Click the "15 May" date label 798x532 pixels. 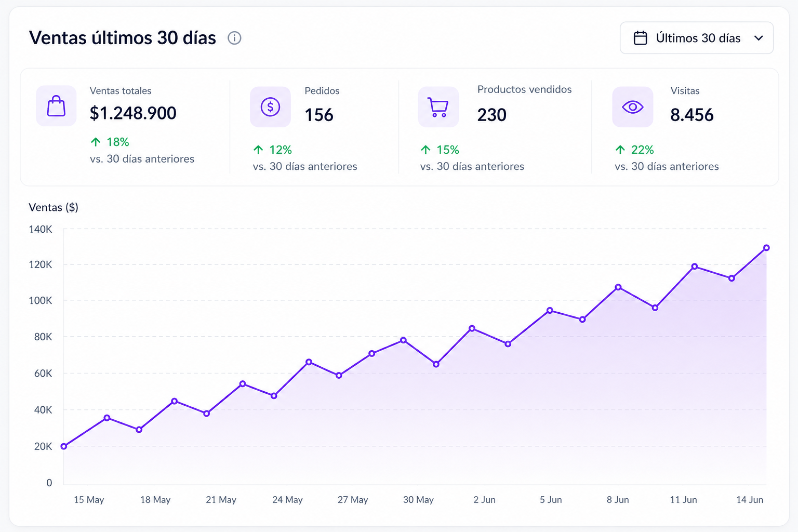[x=89, y=500]
